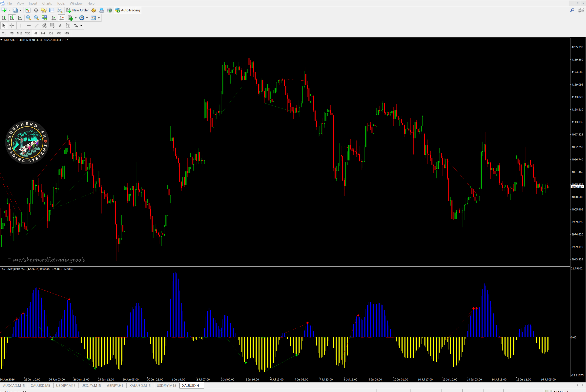Select the M15 timeframe button
This screenshot has width=586, height=392.
coord(19,33)
